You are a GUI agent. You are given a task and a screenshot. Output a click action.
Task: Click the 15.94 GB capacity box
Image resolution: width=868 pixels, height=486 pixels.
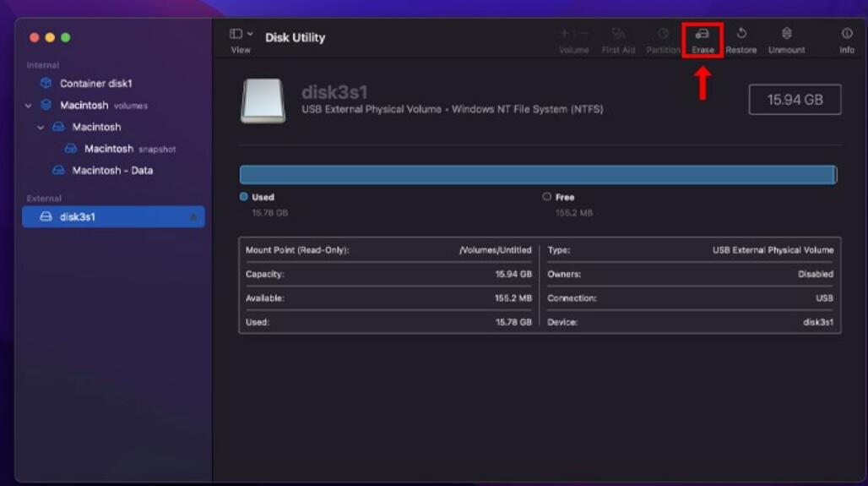pyautogui.click(x=795, y=100)
